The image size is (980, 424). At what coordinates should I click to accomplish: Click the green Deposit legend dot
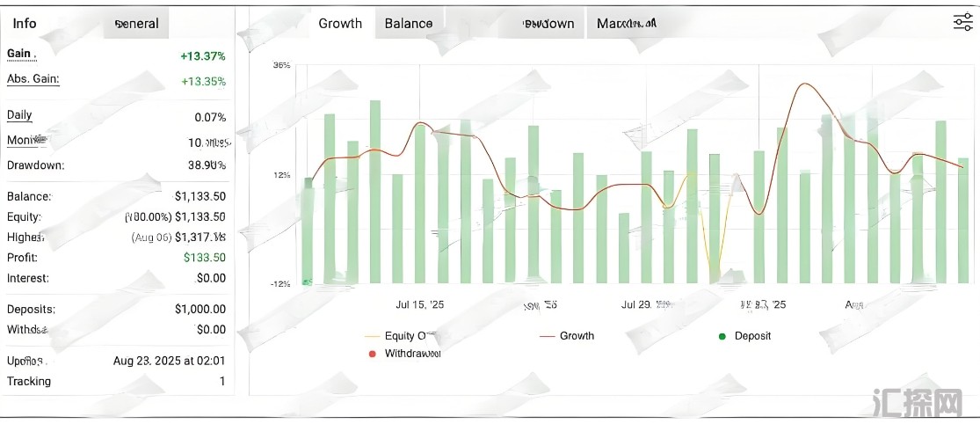point(722,336)
